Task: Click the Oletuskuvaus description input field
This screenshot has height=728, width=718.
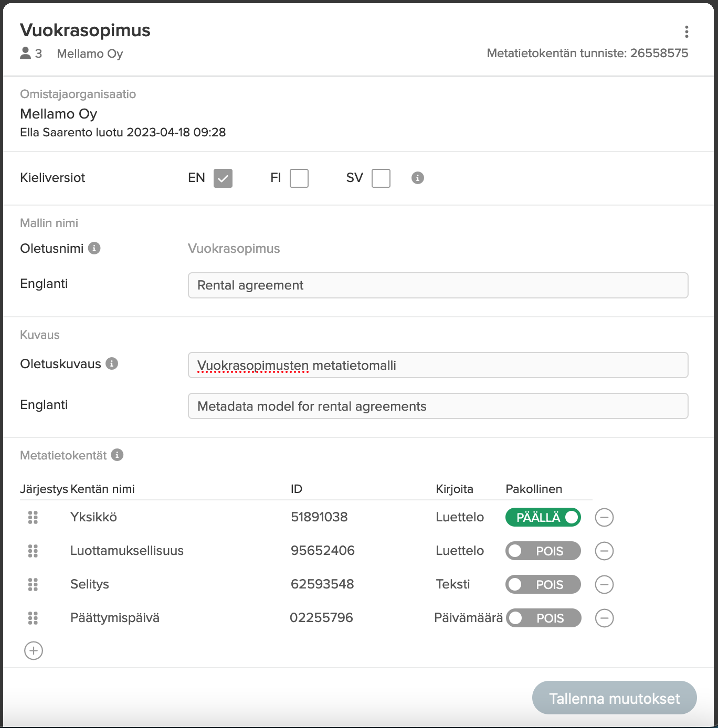Action: pos(438,365)
